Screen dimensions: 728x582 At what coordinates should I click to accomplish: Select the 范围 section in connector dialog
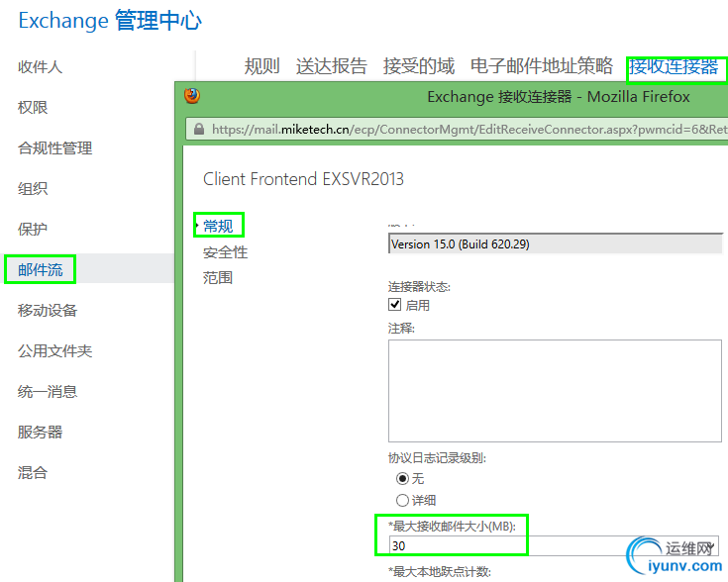point(218,278)
